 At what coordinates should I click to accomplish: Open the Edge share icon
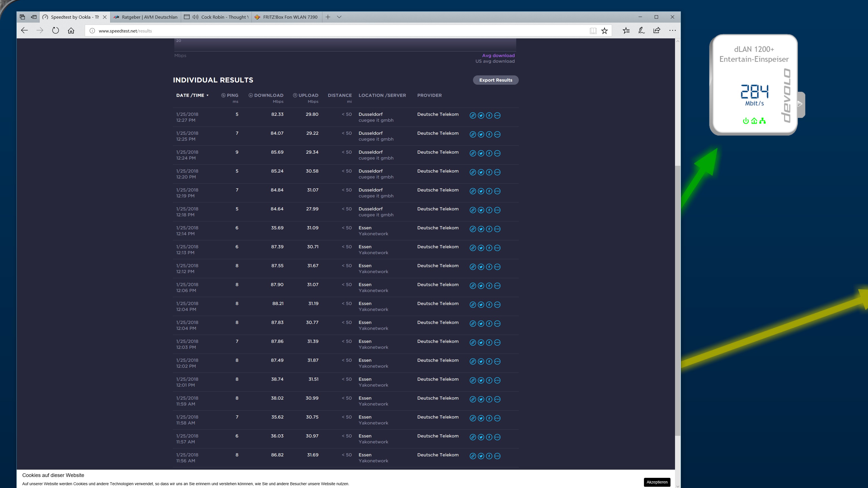(657, 31)
